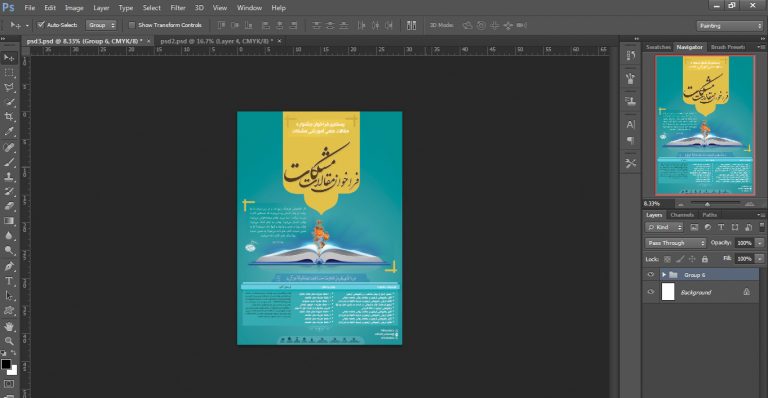Open the Fill slider dropdown arrow

click(760, 258)
